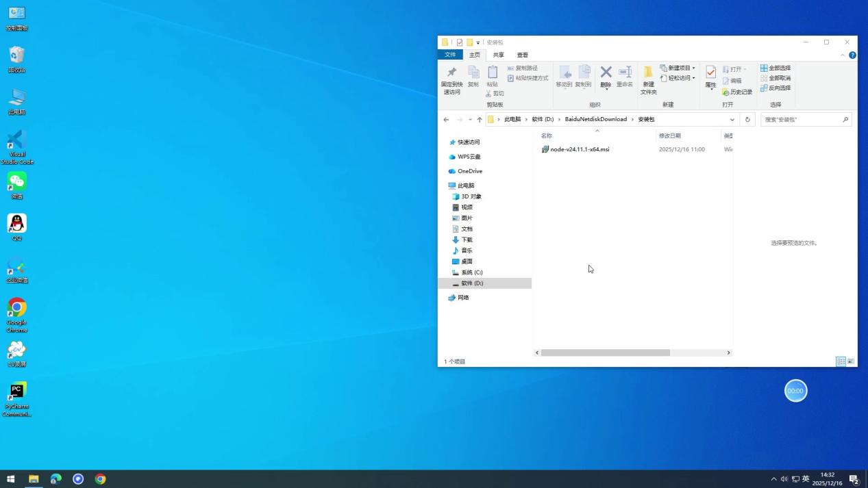868x488 pixels.
Task: Click the up-one-level arrow in navigation bar
Action: tap(480, 119)
